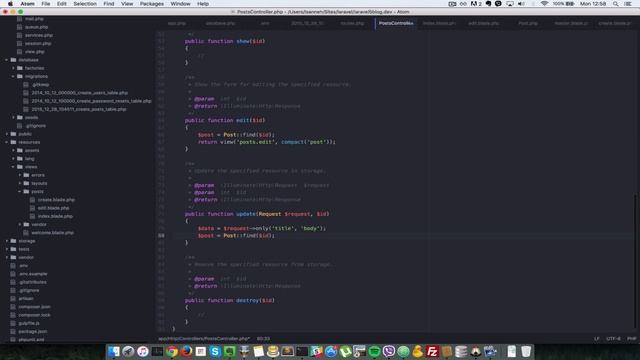Open the Notification Center icon
The width and height of the screenshot is (640, 360).
[628, 4]
